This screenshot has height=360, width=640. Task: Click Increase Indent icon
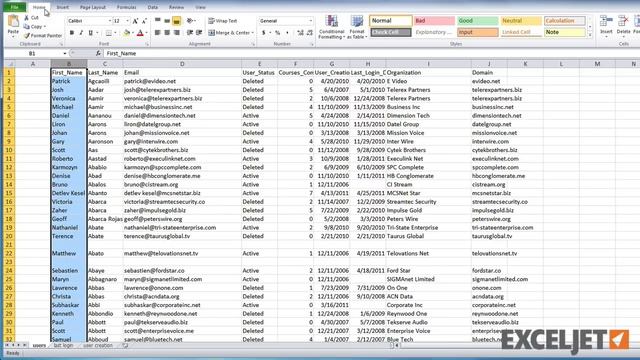pyautogui.click(x=199, y=33)
